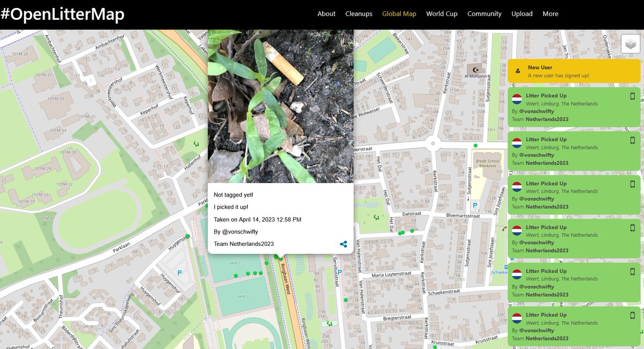
Task: Open the World Cup menu item
Action: (x=442, y=14)
